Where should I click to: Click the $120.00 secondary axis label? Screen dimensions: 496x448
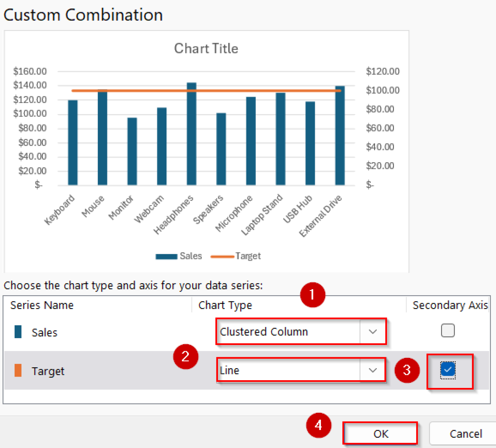[383, 71]
